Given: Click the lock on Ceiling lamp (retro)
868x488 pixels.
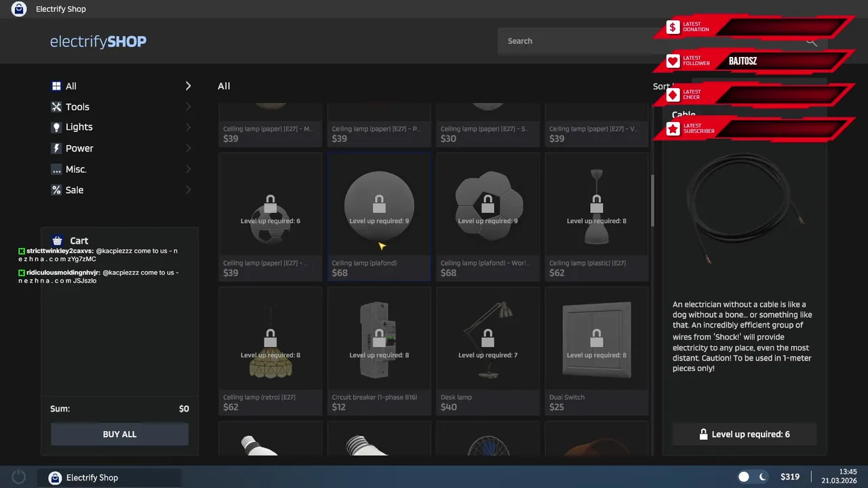Looking at the screenshot, I should coord(271,338).
